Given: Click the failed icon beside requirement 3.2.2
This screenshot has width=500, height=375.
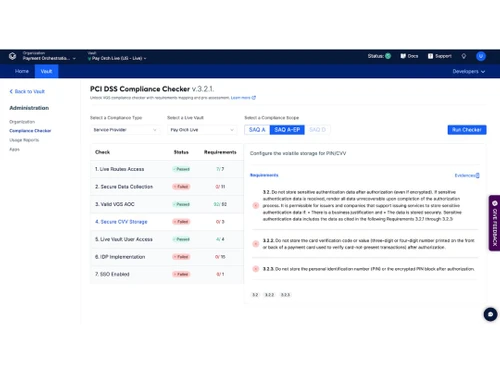Looking at the screenshot, I should coord(256,244).
